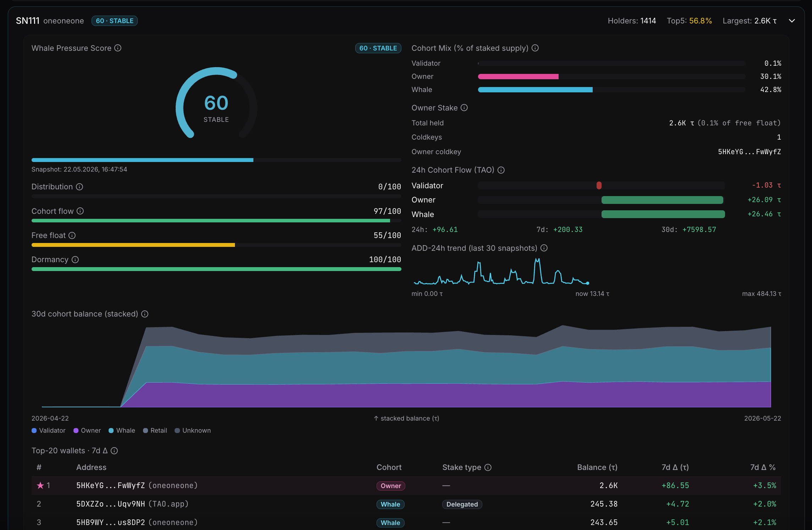
Task: Click the Validator red flow marker
Action: pos(599,185)
